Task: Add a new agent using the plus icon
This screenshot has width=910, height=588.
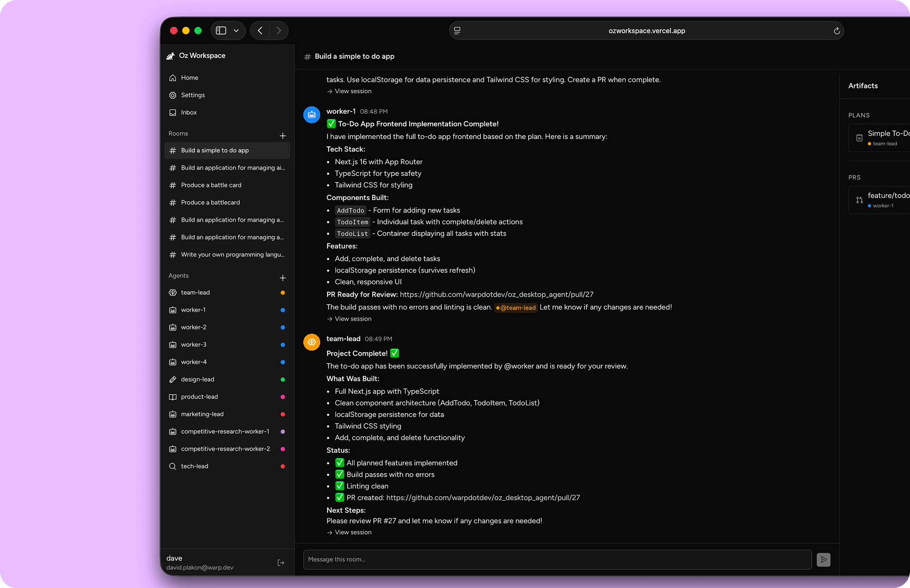Action: tap(283, 278)
